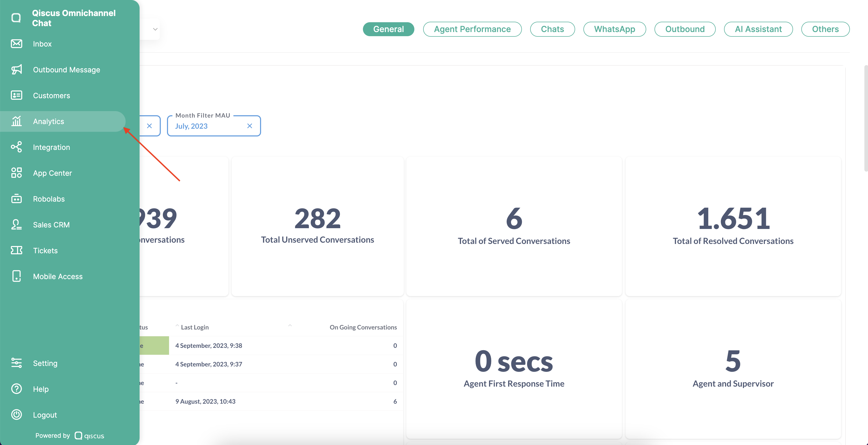Clear the partially hidden filter left of Month Filter MAU
Viewport: 868px width, 445px height.
tap(150, 126)
